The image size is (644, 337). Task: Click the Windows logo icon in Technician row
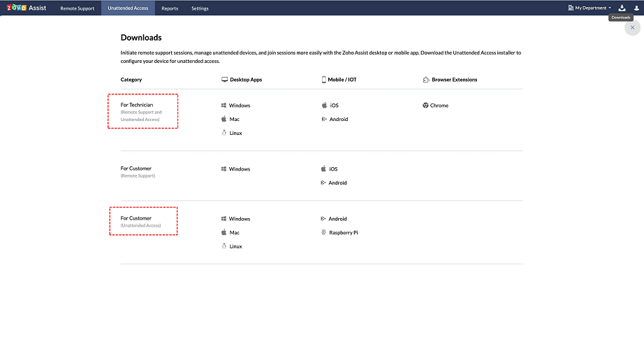point(224,106)
